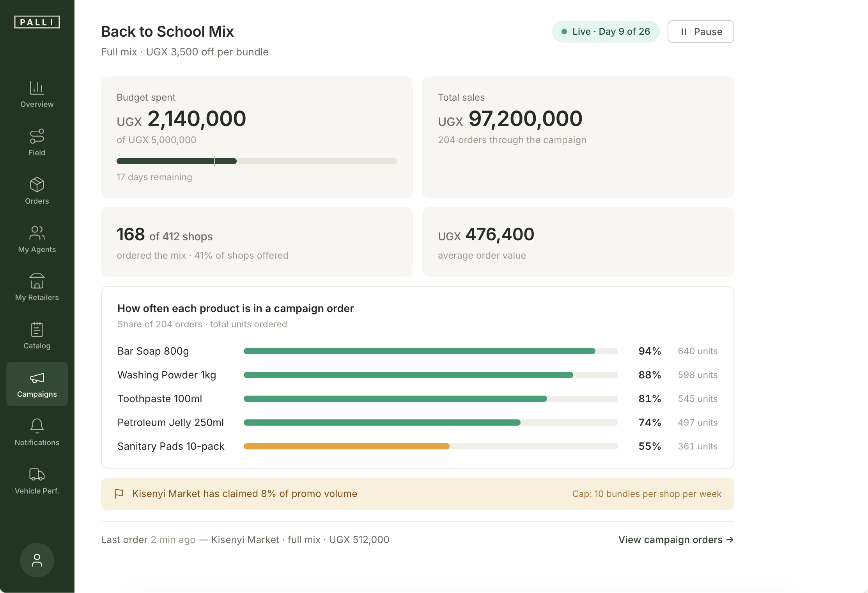Screen dimensions: 868x593
Task: Open View campaign orders link
Action: click(676, 540)
